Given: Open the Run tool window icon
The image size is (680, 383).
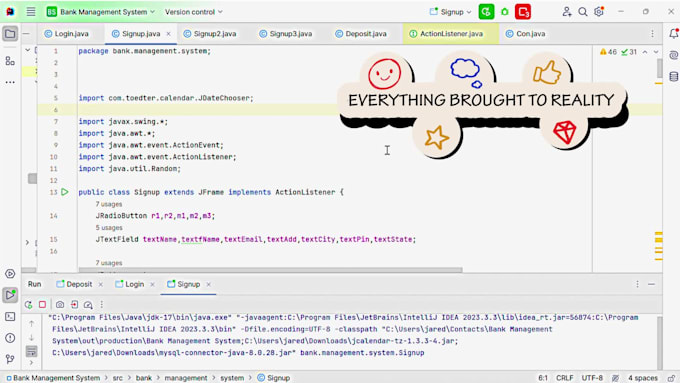Looking at the screenshot, I should coord(10,295).
